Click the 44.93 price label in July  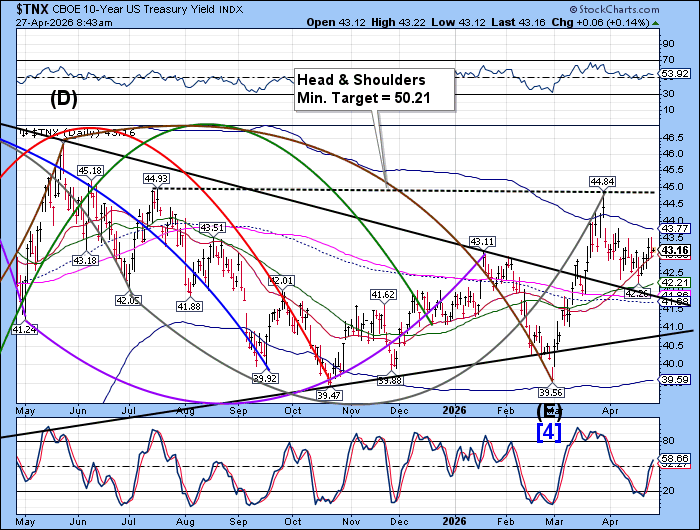tap(156, 178)
